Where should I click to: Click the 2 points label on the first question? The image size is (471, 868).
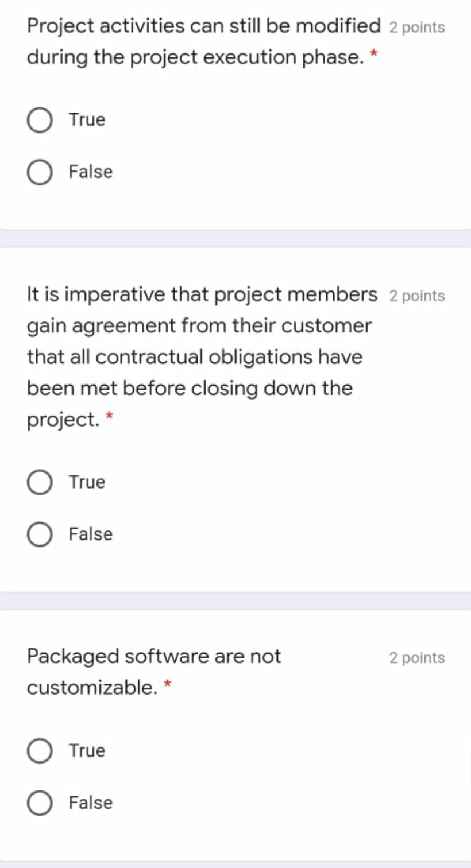[417, 26]
